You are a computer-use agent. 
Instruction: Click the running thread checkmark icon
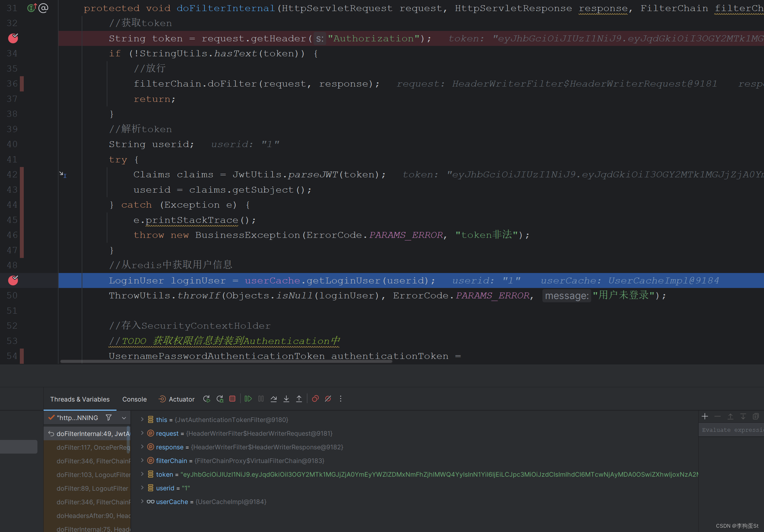51,417
